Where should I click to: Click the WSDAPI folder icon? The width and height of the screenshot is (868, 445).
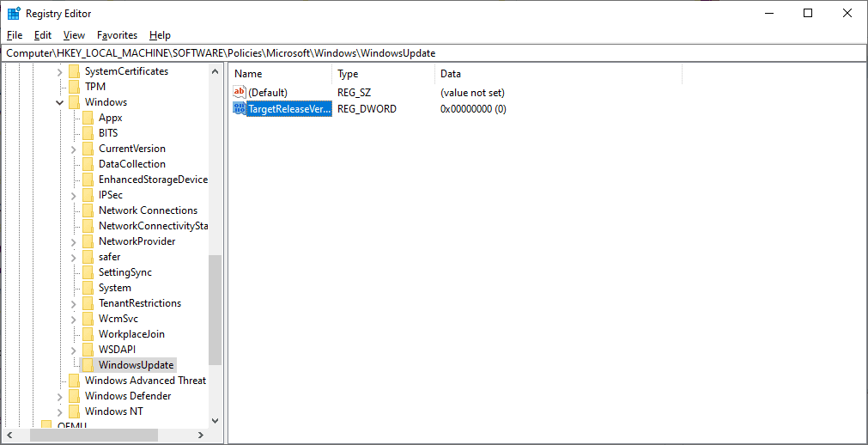point(88,350)
